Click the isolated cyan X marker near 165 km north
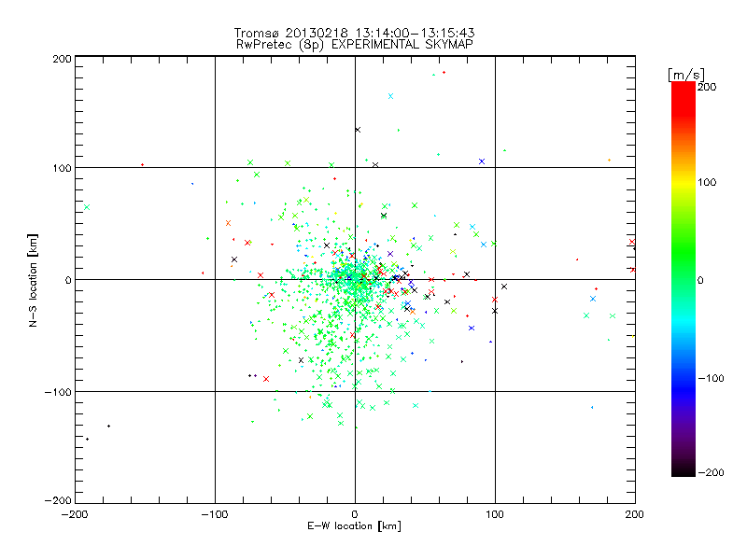The height and width of the screenshot is (560, 747). pyautogui.click(x=390, y=96)
